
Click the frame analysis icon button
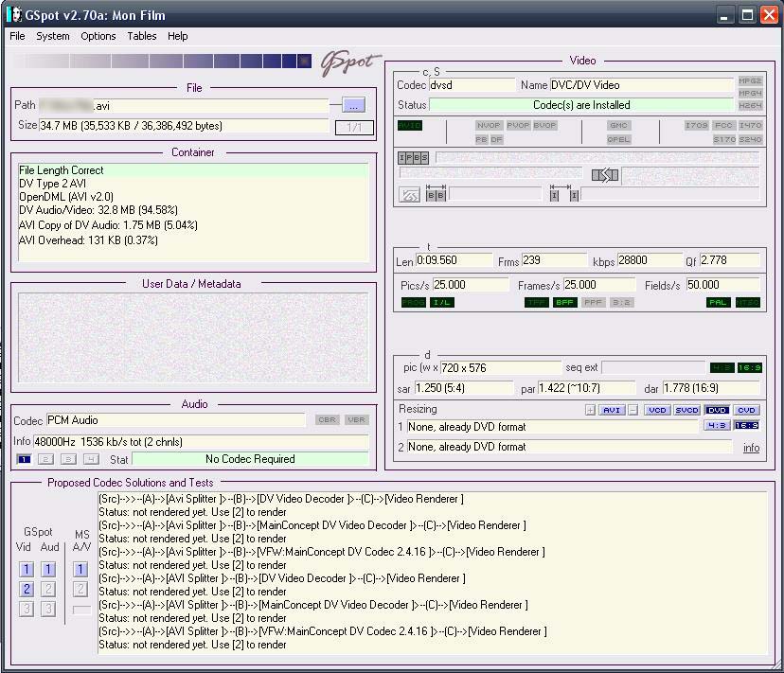409,194
